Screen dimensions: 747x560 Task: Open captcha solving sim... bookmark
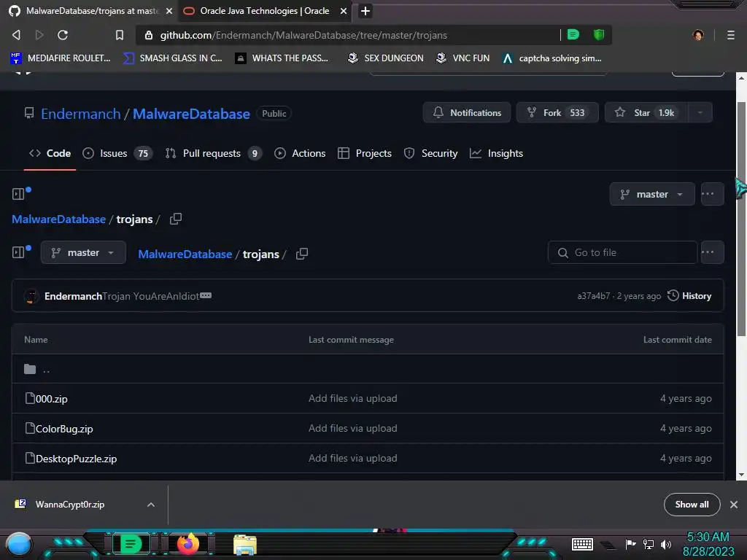(x=552, y=58)
